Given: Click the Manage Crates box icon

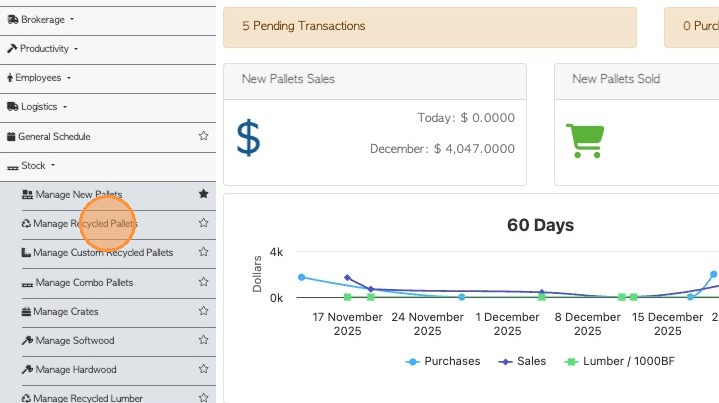Looking at the screenshot, I should (26, 312).
